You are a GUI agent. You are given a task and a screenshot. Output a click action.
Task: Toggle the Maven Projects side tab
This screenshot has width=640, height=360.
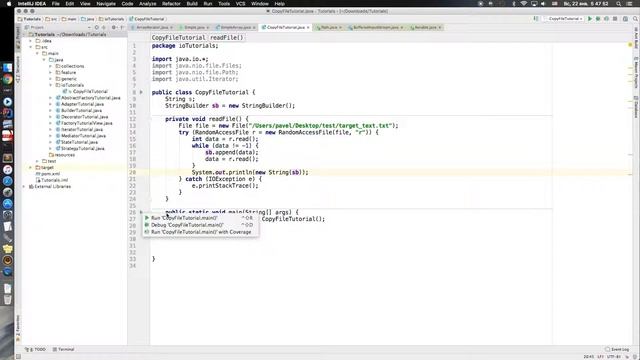(x=636, y=73)
